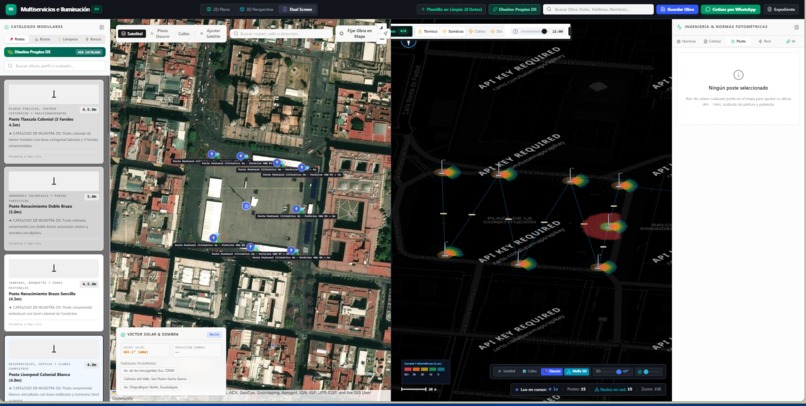
Task: Open the Red tab in right panel
Action: click(764, 41)
